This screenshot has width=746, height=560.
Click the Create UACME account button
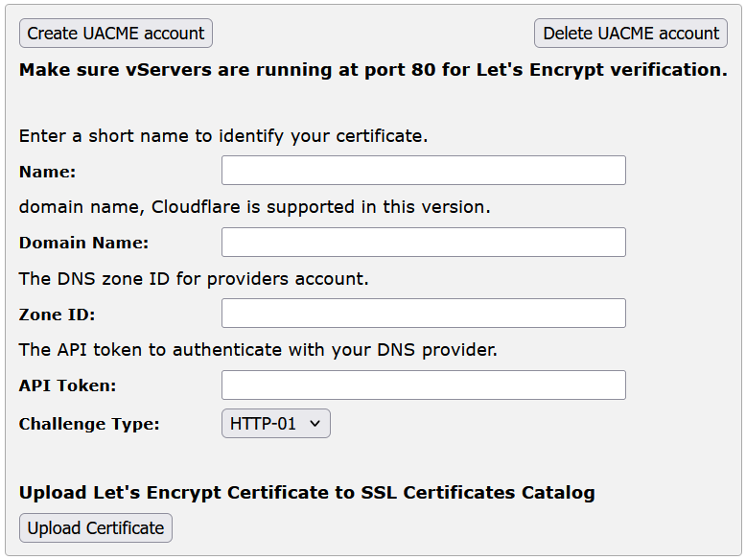click(115, 34)
